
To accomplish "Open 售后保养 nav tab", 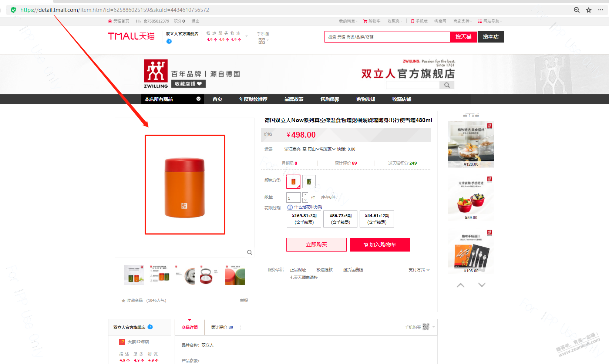I will pyautogui.click(x=330, y=99).
